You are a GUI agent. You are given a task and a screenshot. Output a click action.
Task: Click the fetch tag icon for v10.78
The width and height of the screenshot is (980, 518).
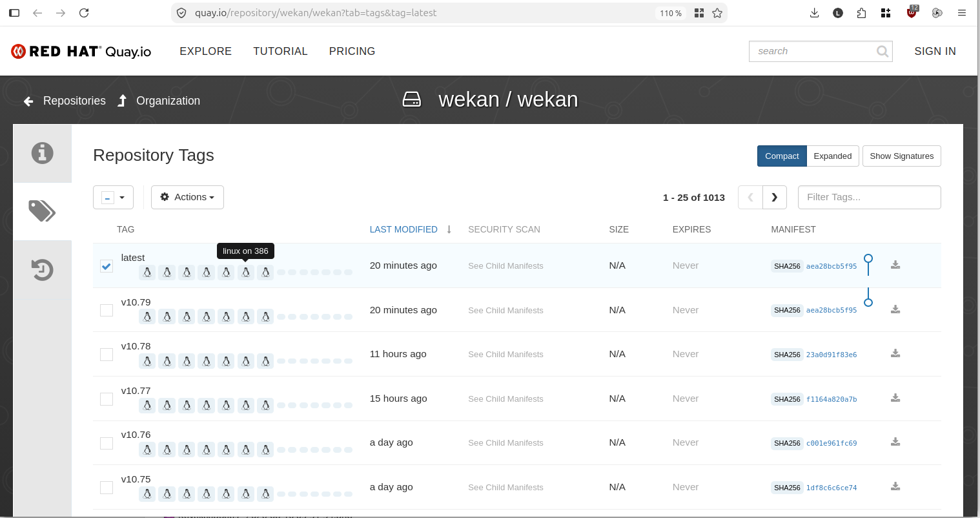[895, 353]
